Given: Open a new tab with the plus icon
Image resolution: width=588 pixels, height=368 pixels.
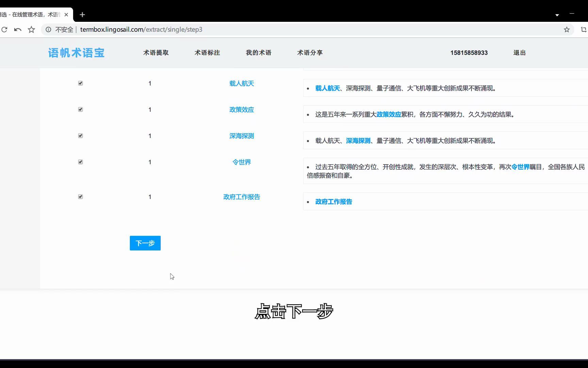Looking at the screenshot, I should [x=82, y=15].
